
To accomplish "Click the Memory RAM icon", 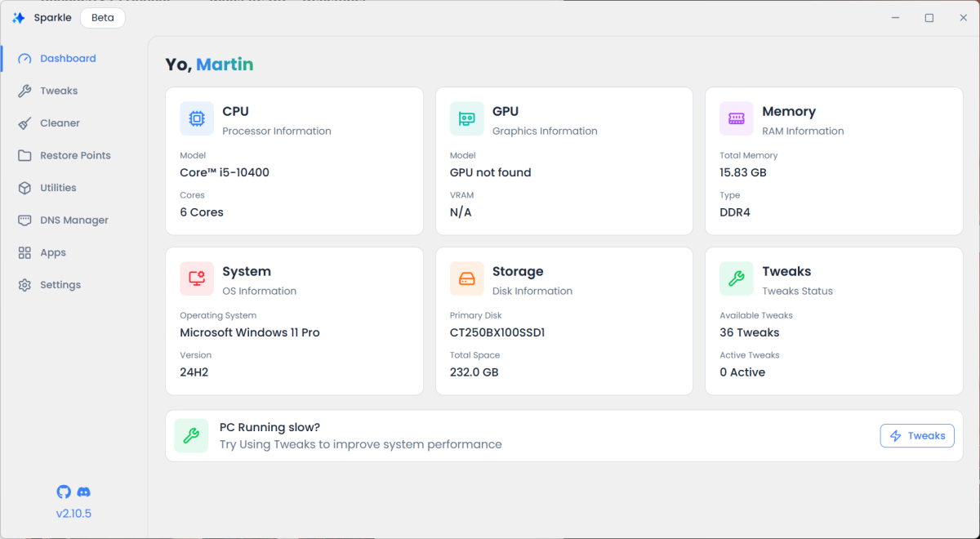I will tap(736, 119).
